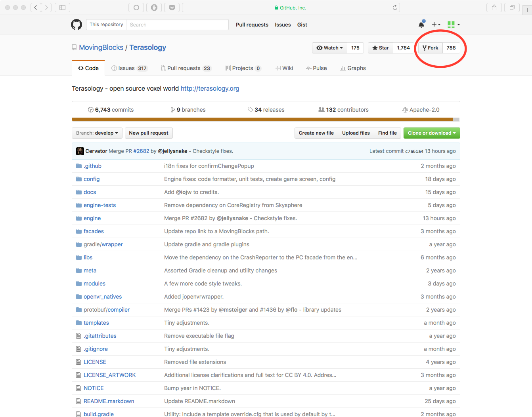This screenshot has width=532, height=417.
Task: Click Safari address bar
Action: (291, 8)
